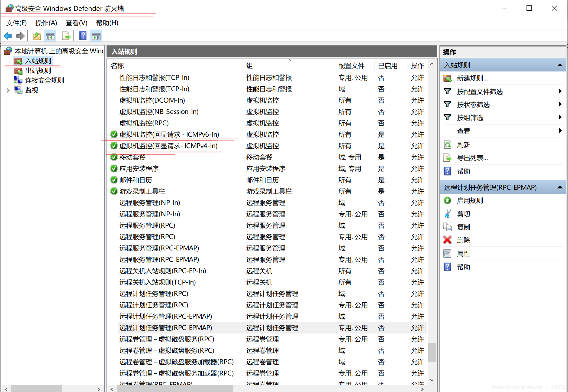568x392 pixels.
Task: Collapse the 入站规则 actions section
Action: 560,65
